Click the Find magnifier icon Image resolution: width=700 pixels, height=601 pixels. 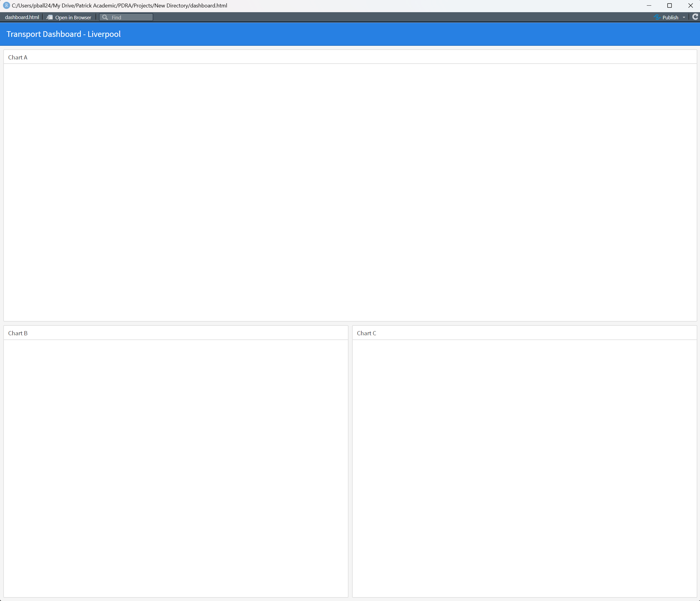pos(105,17)
